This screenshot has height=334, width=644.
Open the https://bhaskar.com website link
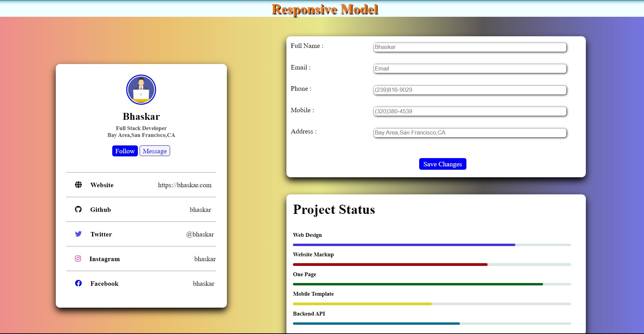click(x=184, y=185)
